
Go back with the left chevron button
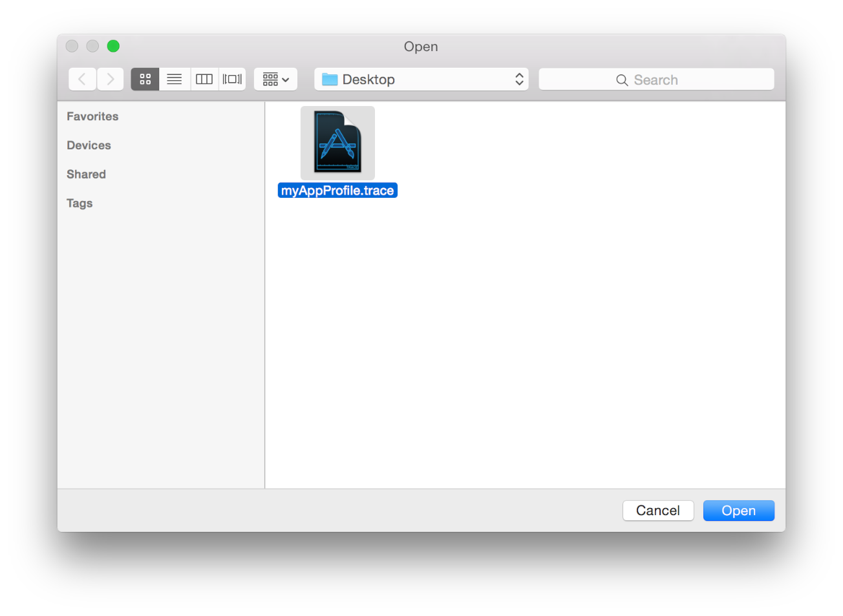tap(82, 80)
